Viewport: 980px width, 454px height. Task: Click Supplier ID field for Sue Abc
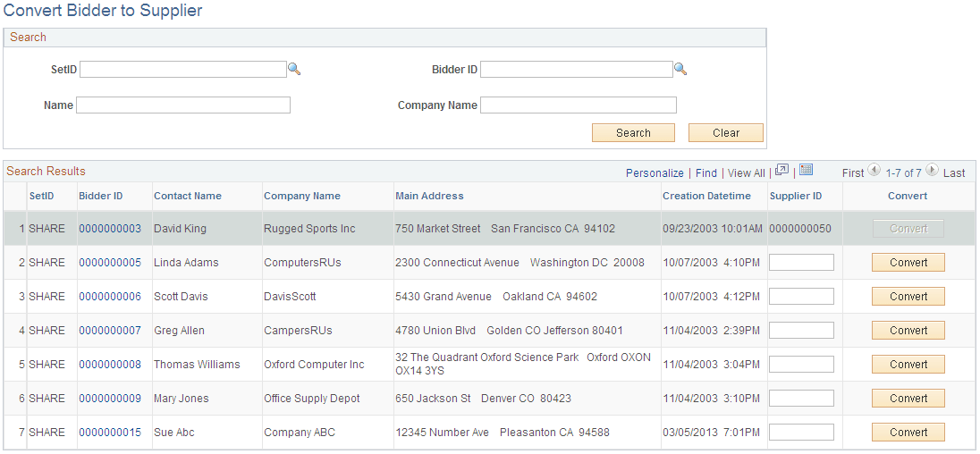[801, 432]
